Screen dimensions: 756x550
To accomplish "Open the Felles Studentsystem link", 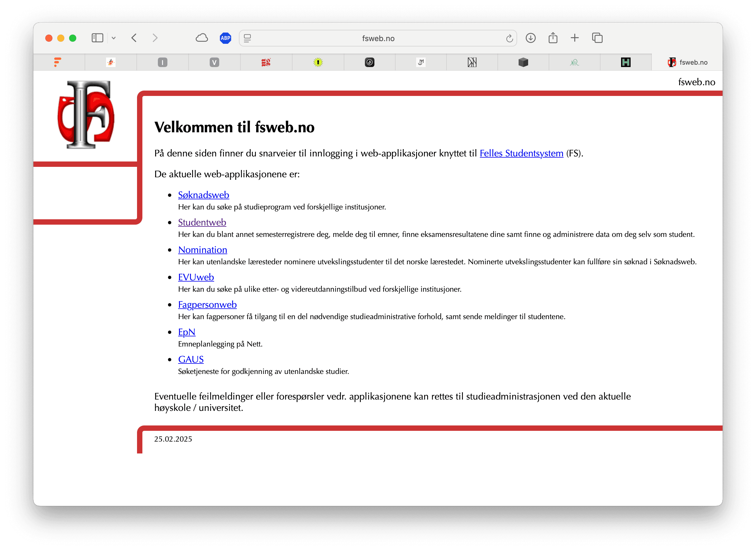I will click(521, 153).
